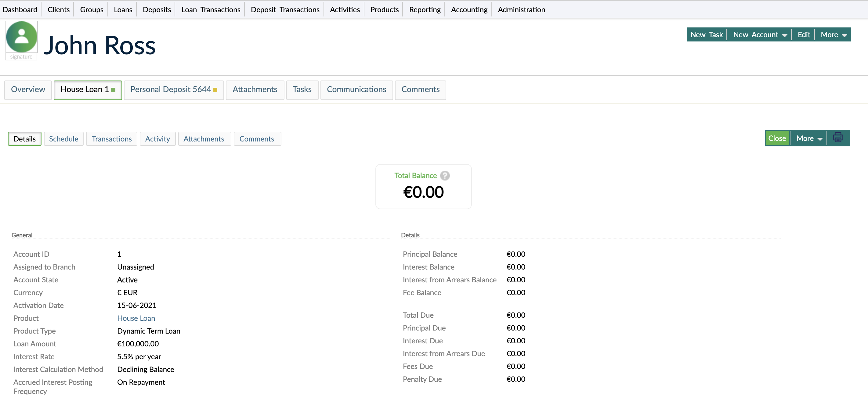Image resolution: width=868 pixels, height=397 pixels.
Task: Open the House Loan product link
Action: pos(136,318)
